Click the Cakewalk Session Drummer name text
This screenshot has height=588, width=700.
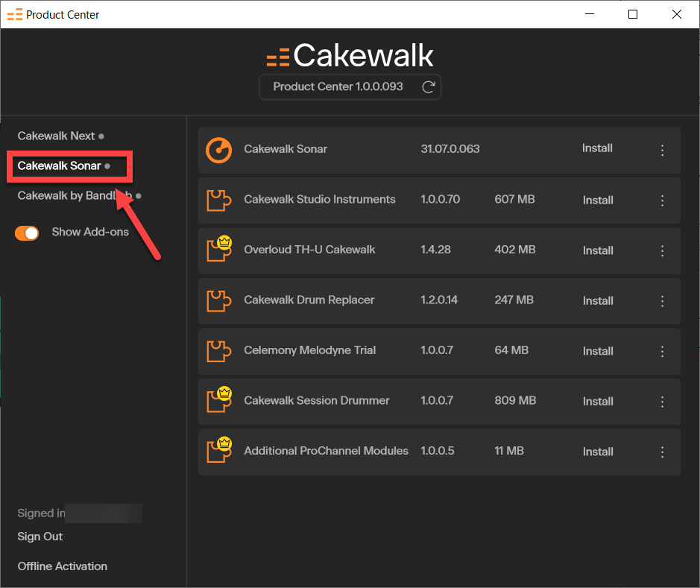click(x=317, y=401)
